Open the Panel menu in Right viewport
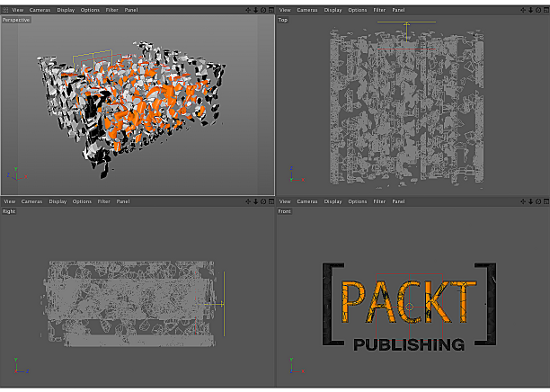The width and height of the screenshot is (550, 392). 123,201
